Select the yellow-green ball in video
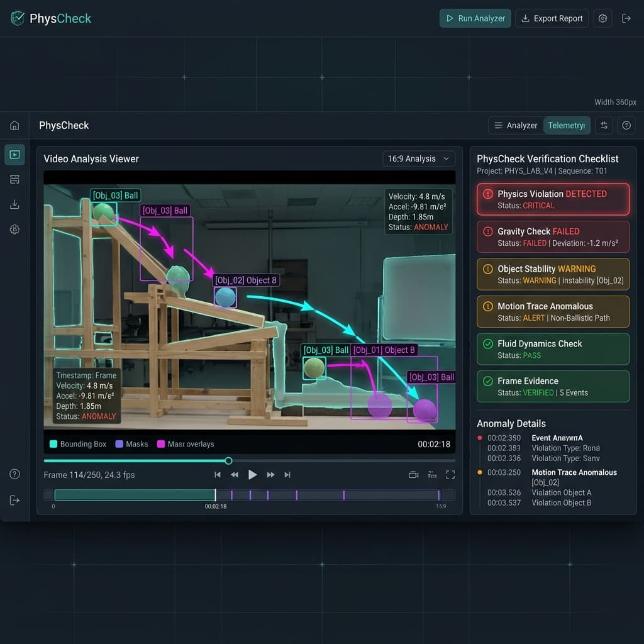644x644 pixels. point(314,368)
